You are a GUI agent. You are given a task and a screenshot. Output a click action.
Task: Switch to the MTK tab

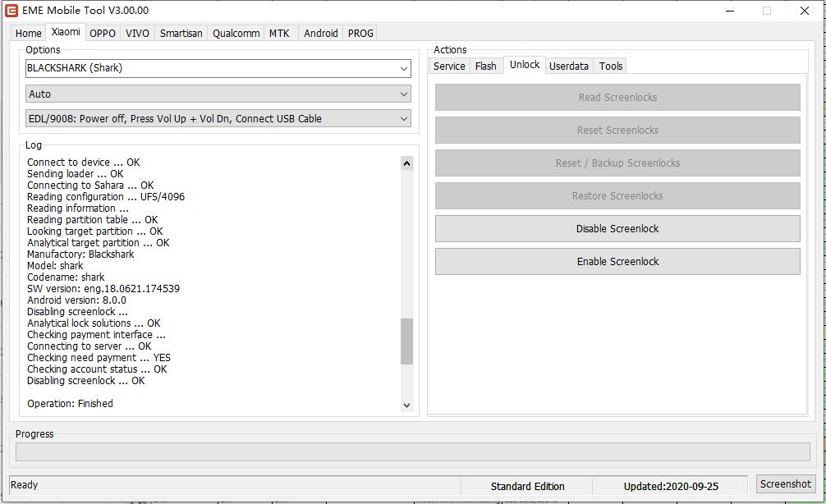[x=279, y=33]
